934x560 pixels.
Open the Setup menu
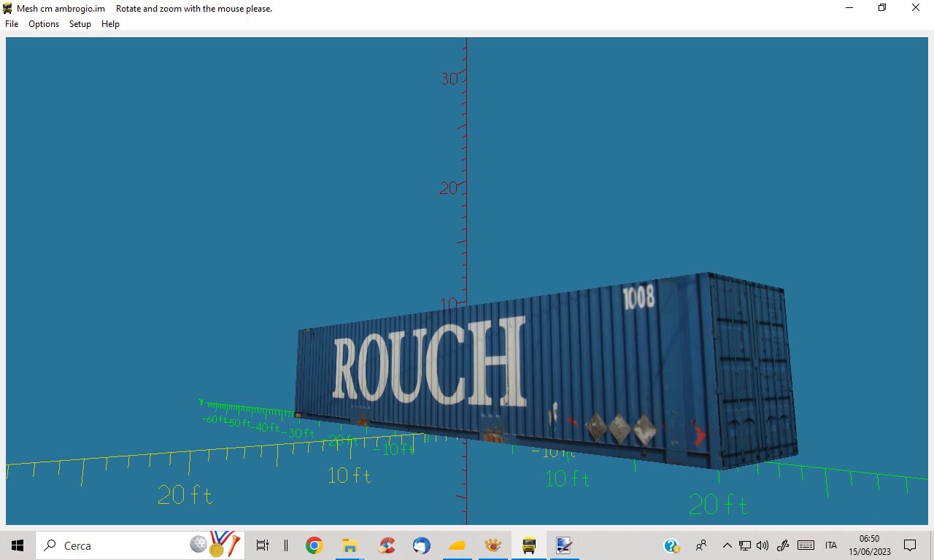[x=80, y=24]
